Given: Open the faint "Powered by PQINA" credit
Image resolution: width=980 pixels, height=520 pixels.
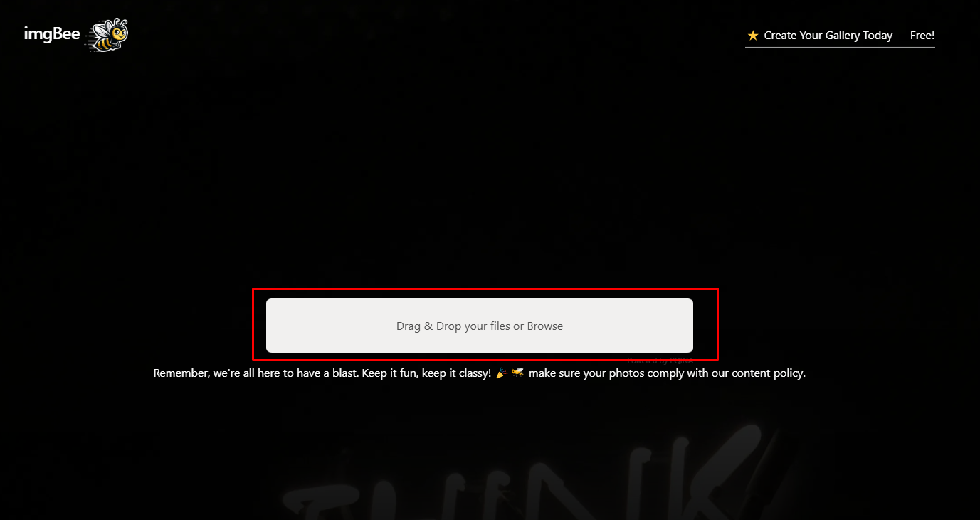Looking at the screenshot, I should coord(660,360).
